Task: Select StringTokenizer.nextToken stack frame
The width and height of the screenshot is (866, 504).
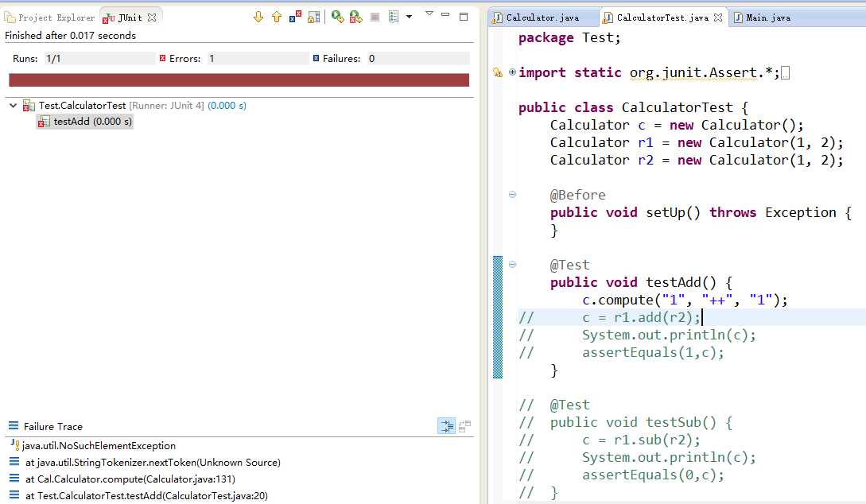Action: click(153, 463)
